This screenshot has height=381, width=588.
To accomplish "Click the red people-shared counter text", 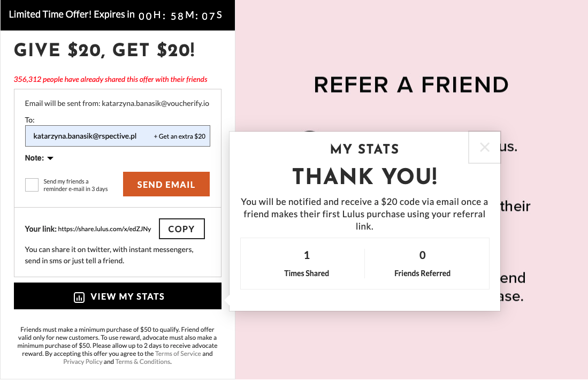I will click(111, 80).
